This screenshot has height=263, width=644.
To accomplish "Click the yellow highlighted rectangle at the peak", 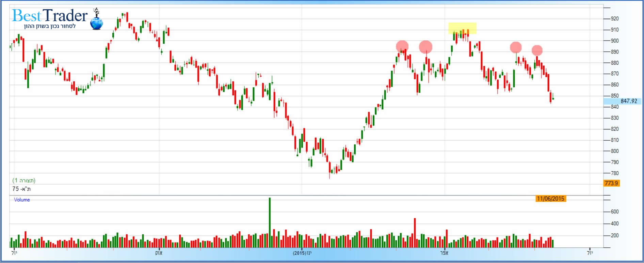I will coord(462,28).
